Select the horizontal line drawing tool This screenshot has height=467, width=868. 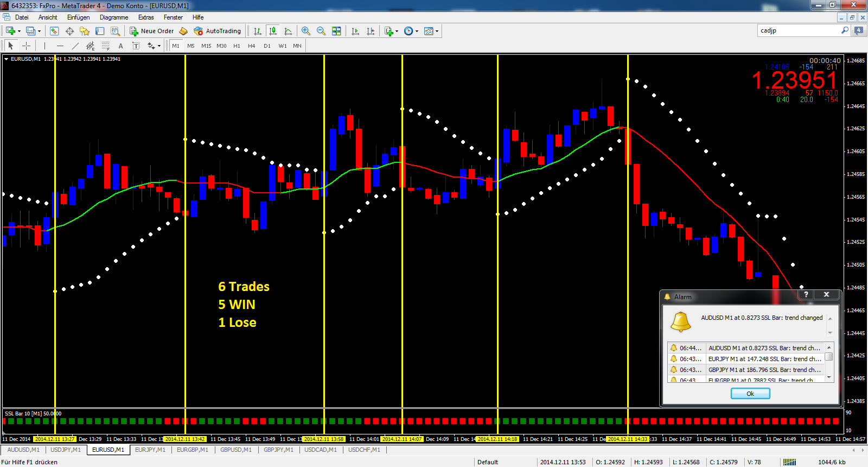60,46
